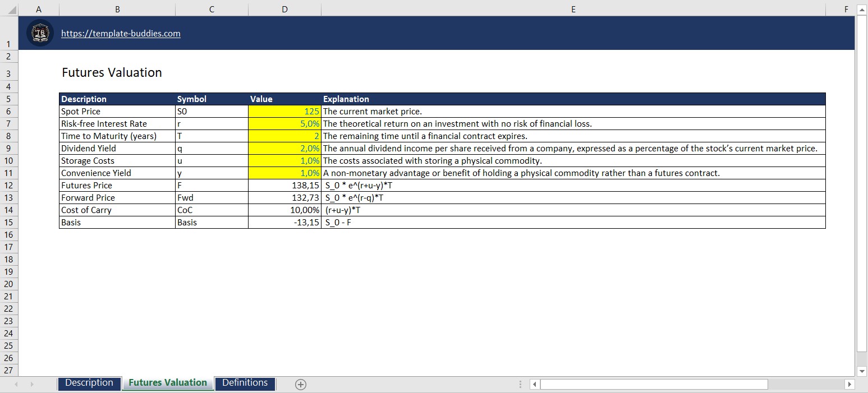This screenshot has height=393, width=868.
Task: Select the Convenience Yield value cell
Action: click(x=284, y=173)
